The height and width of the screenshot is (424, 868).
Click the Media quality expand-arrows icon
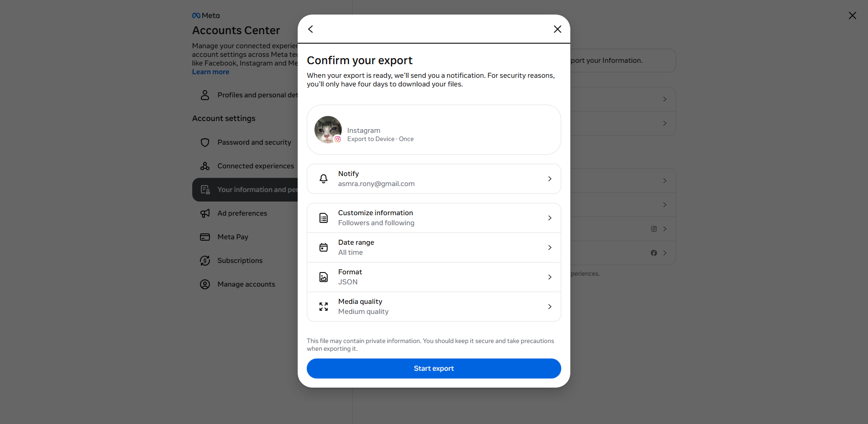point(324,307)
